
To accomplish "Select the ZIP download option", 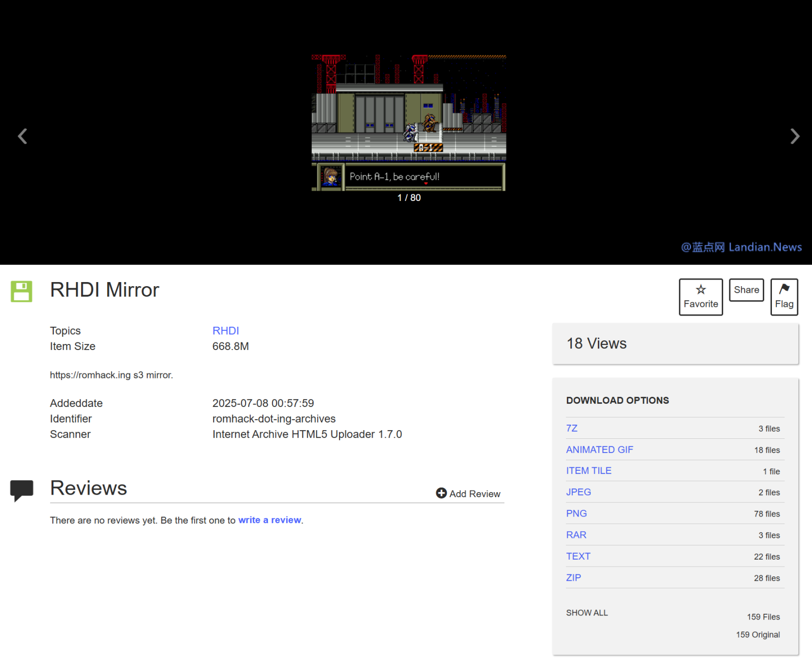I will (x=573, y=577).
